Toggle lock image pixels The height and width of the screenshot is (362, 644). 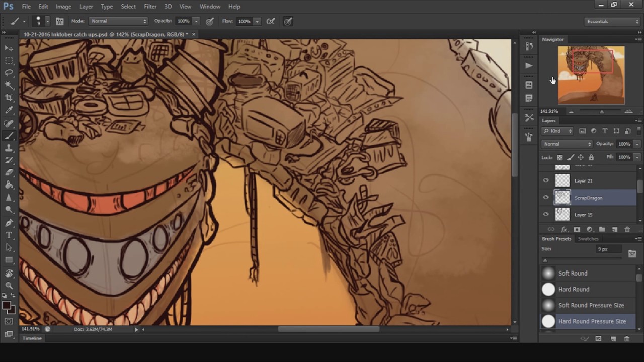coord(570,157)
